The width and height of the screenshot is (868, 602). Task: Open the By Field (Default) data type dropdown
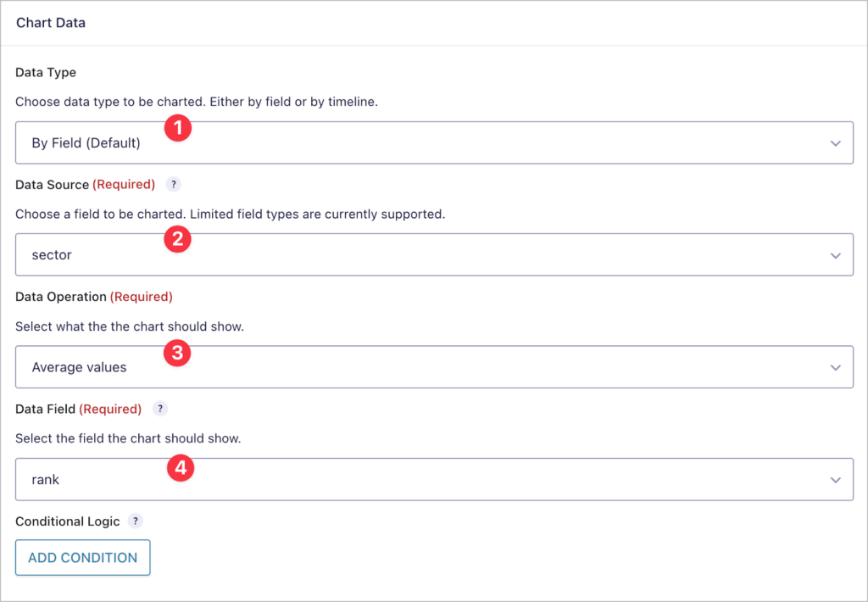(x=424, y=142)
